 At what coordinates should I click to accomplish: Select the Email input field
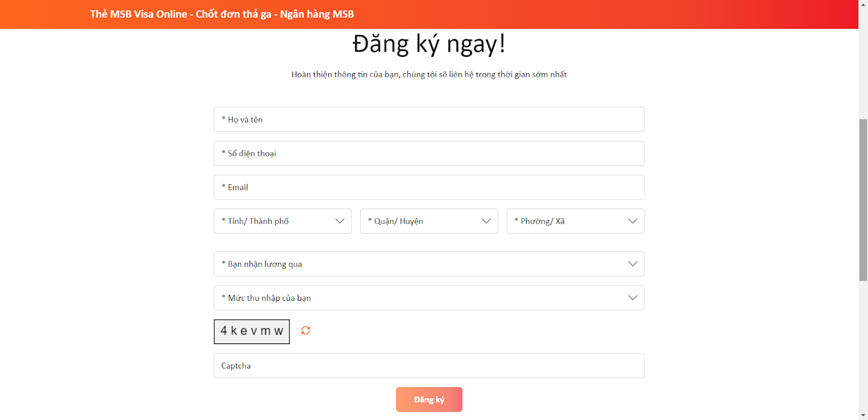(x=429, y=187)
